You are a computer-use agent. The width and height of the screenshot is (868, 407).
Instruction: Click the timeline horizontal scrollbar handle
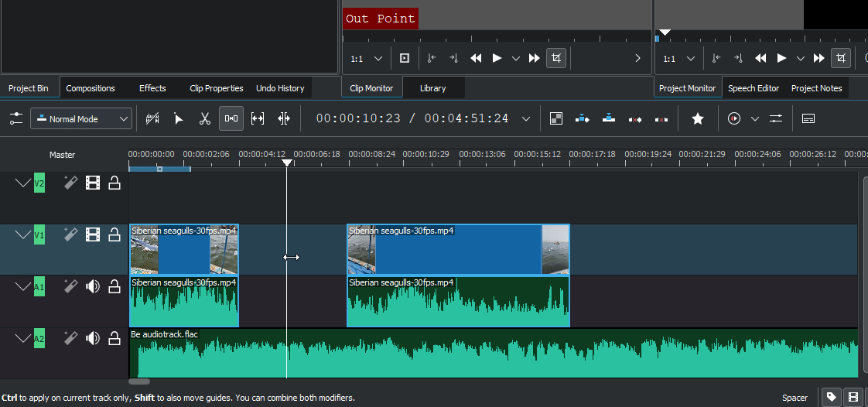139,381
